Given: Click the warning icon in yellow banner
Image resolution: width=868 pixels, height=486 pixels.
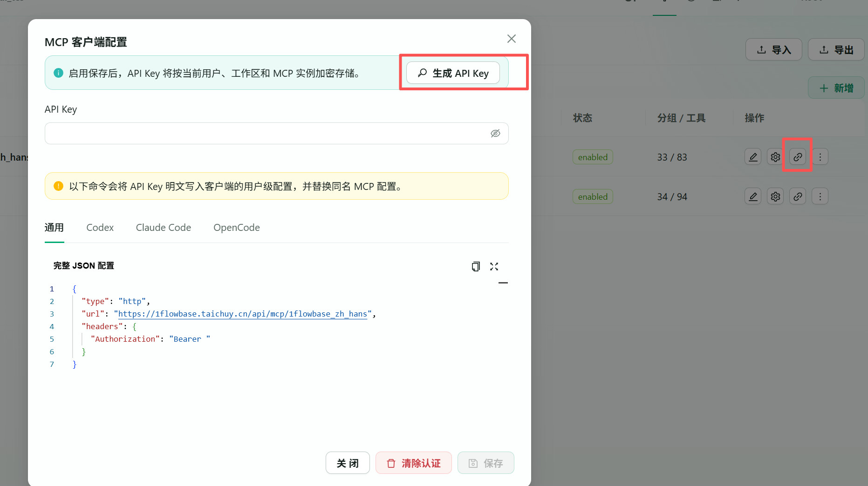Looking at the screenshot, I should click(58, 186).
